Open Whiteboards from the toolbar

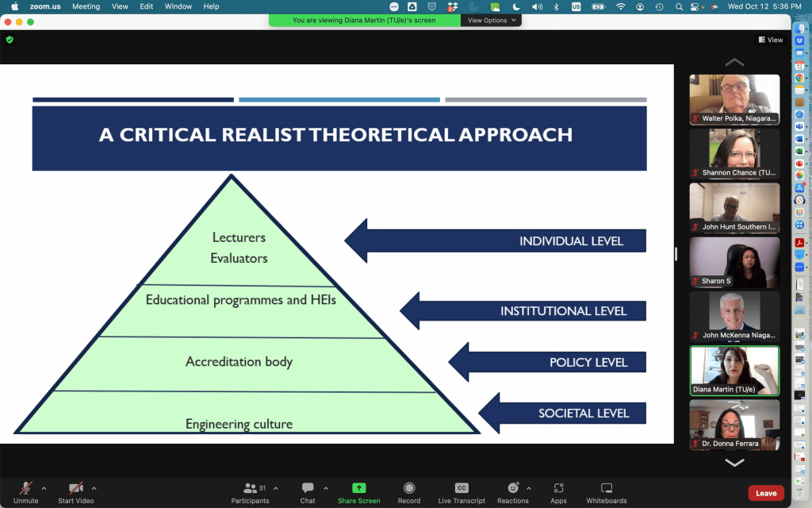[x=607, y=488]
